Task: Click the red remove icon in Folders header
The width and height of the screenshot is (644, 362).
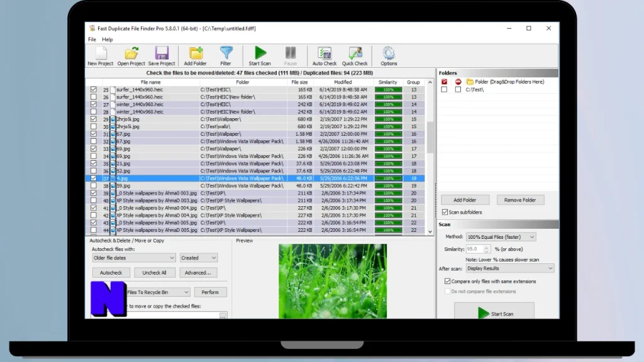Action: pyautogui.click(x=458, y=82)
